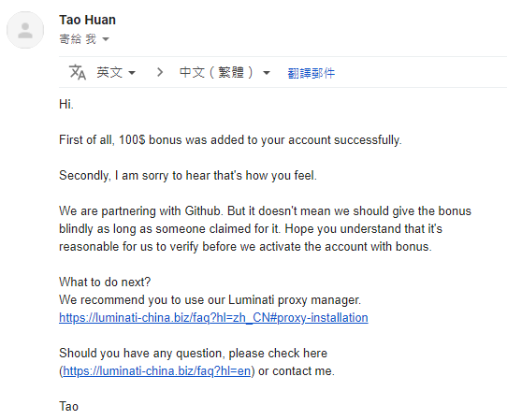Click the 'Tao' signature at bottom
Screen dimensions: 507x420
pyautogui.click(x=68, y=406)
